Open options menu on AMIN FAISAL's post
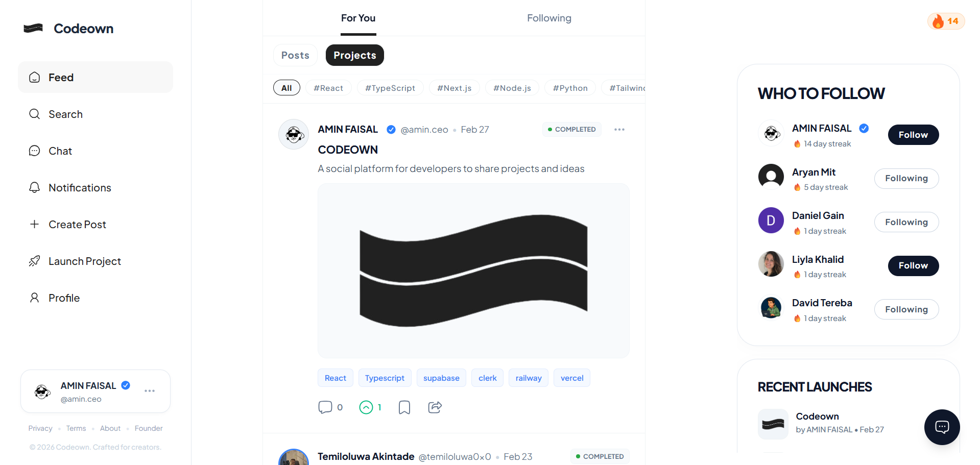 619,129
